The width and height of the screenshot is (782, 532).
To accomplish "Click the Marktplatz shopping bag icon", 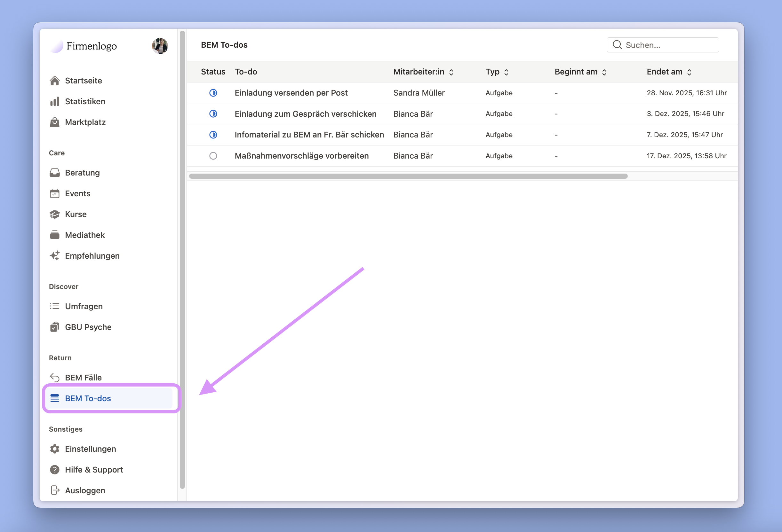I will pos(54,122).
